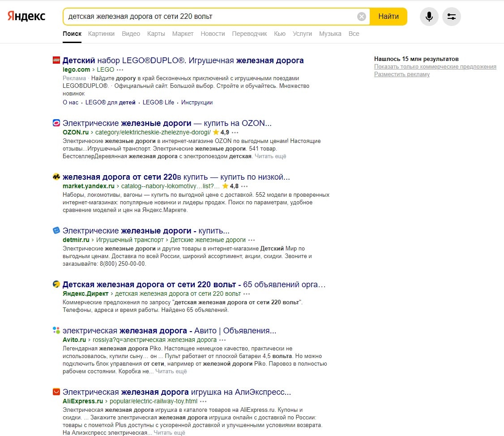Expand the AliExpress snippet with Читать ещё
504x436 pixels.
(x=169, y=433)
